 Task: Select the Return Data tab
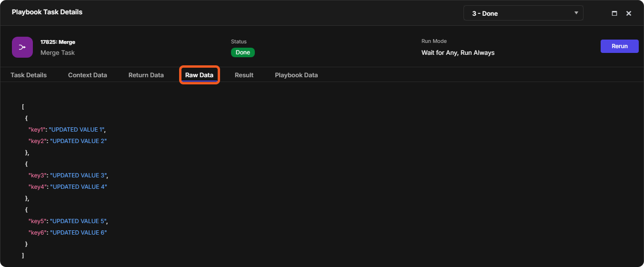(x=146, y=75)
